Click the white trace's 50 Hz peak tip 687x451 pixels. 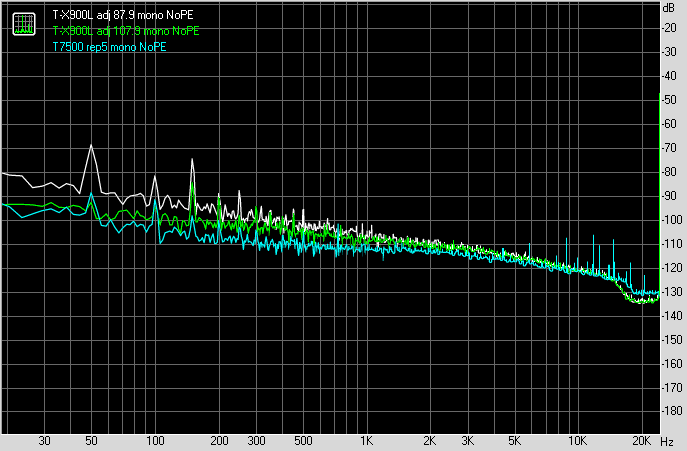point(91,145)
